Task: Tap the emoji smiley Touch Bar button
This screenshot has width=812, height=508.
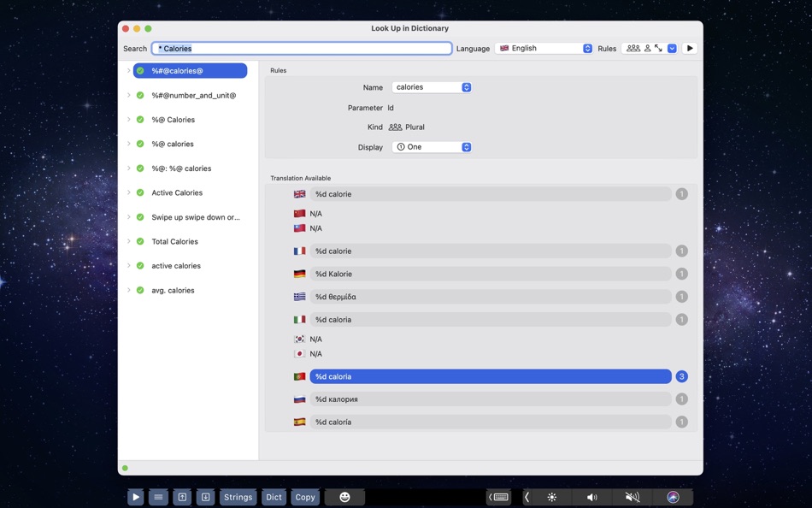Action: [345, 497]
